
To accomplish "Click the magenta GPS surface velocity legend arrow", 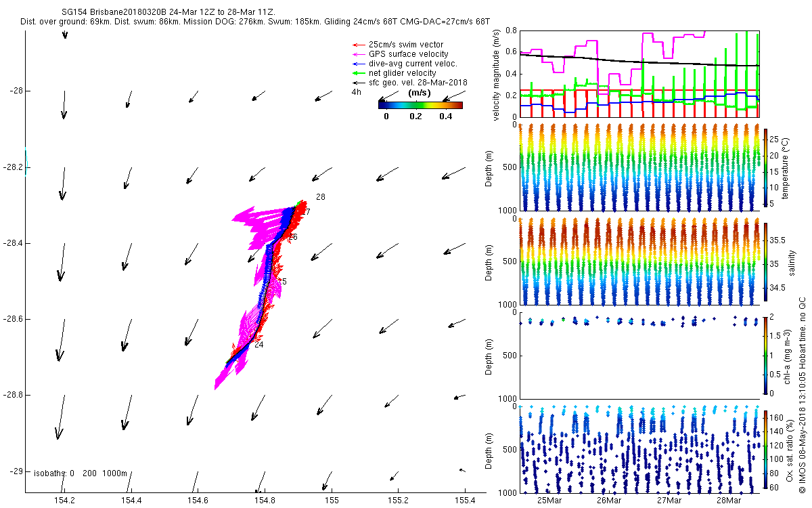I will (358, 54).
